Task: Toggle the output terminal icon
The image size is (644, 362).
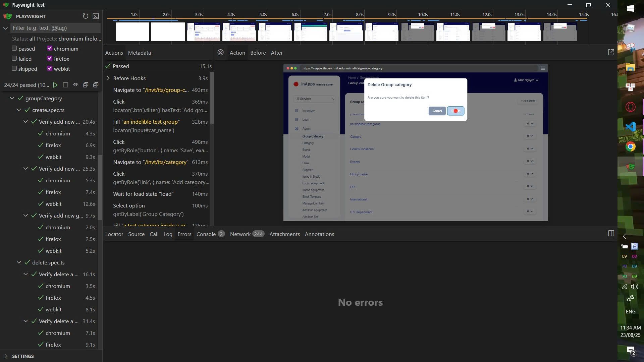Action: (x=96, y=16)
